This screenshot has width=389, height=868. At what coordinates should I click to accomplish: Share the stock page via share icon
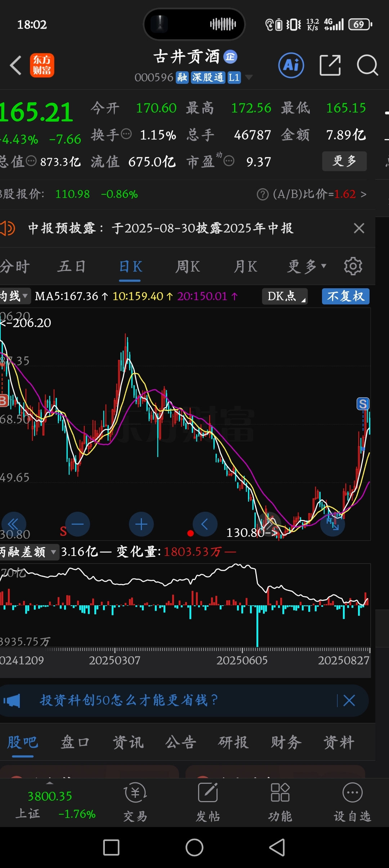(x=330, y=65)
